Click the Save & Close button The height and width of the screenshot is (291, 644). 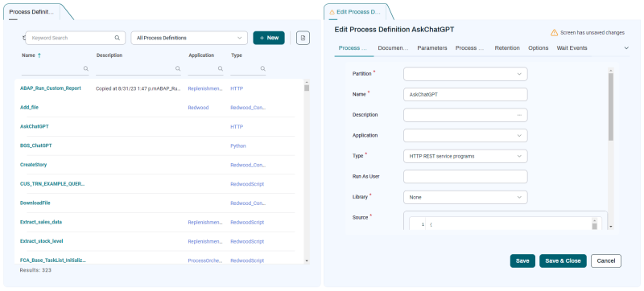point(563,260)
